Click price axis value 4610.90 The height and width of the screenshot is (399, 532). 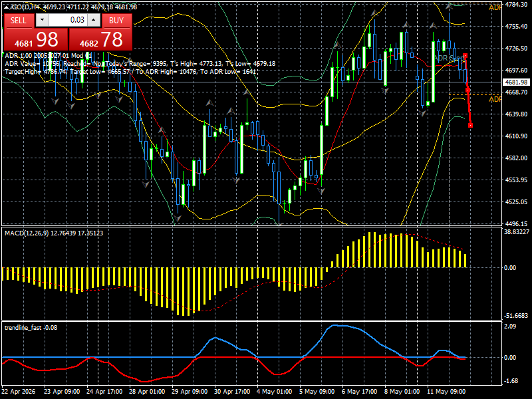click(516, 136)
